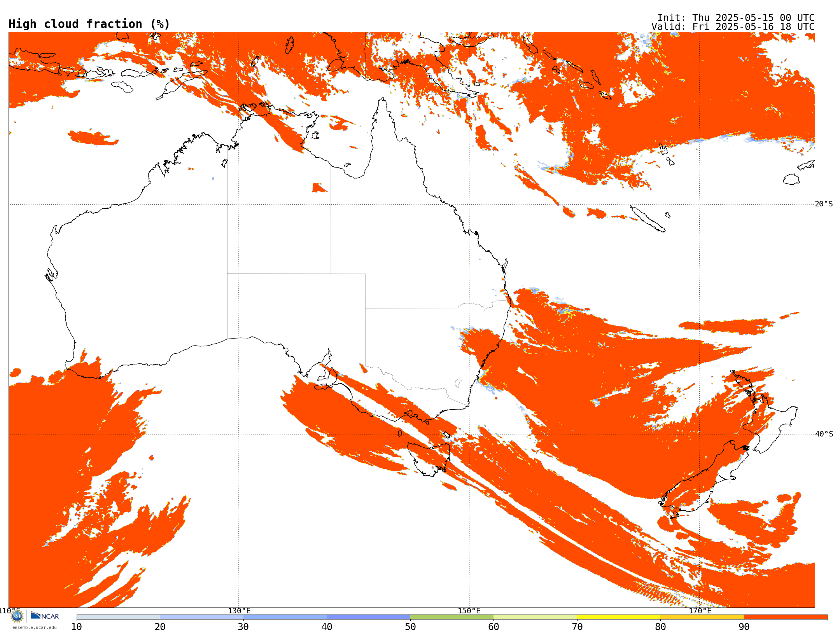The image size is (840, 632).
Task: Click colorbar tick label 90
Action: [744, 627]
